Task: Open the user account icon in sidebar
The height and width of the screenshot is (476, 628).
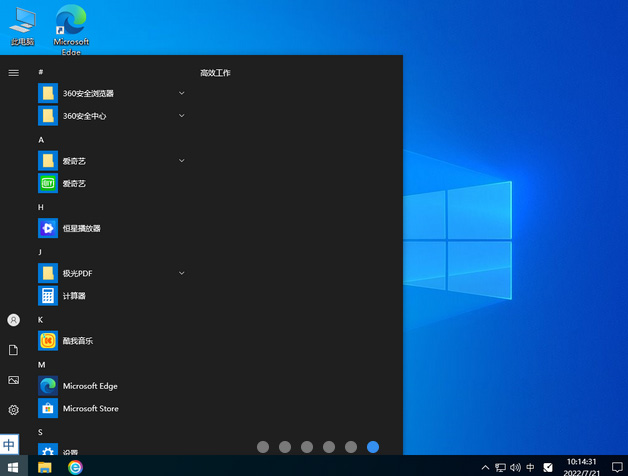Action: tap(14, 320)
